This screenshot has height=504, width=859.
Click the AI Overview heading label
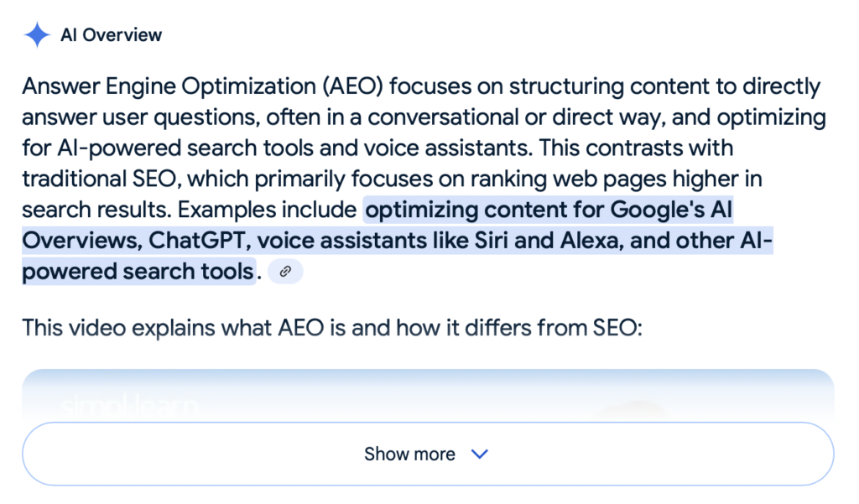(112, 35)
